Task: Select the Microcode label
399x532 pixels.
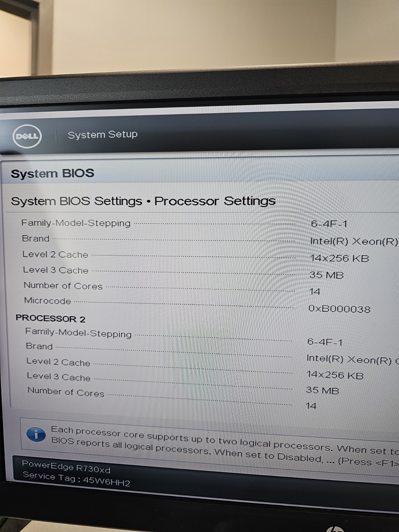Action: click(48, 301)
